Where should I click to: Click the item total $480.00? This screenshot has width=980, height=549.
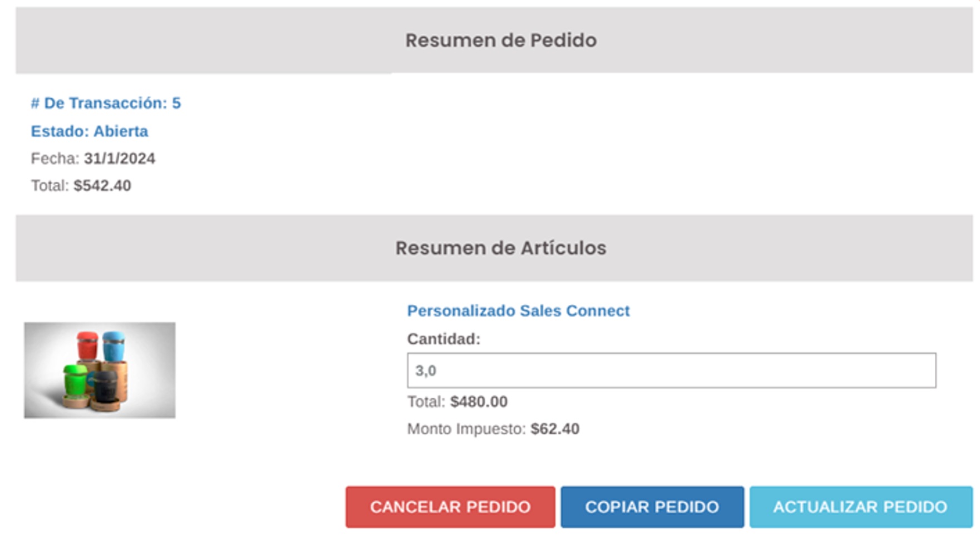(x=479, y=402)
